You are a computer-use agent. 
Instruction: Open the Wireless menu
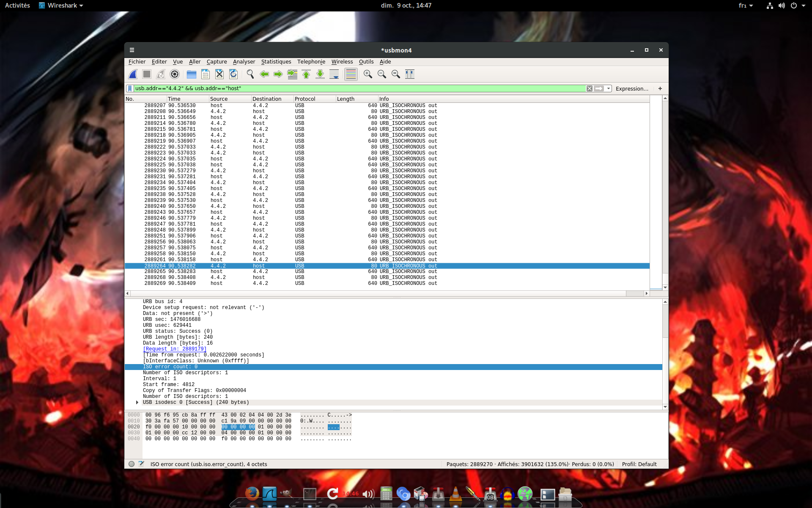tap(342, 62)
